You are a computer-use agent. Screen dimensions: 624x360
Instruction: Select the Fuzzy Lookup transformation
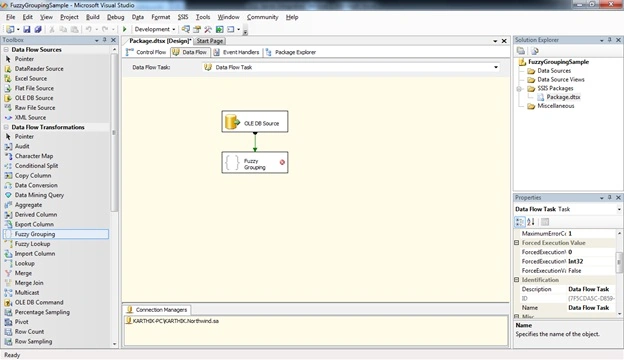click(32, 244)
